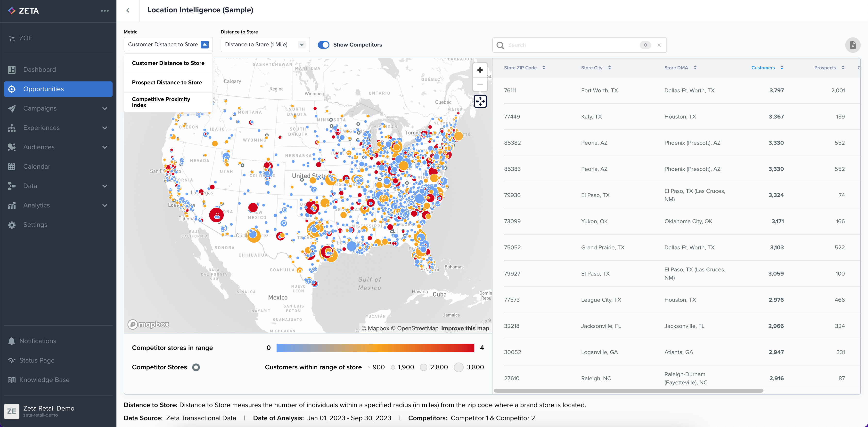The image size is (868, 427).
Task: Click the Data flow icon
Action: tap(12, 186)
